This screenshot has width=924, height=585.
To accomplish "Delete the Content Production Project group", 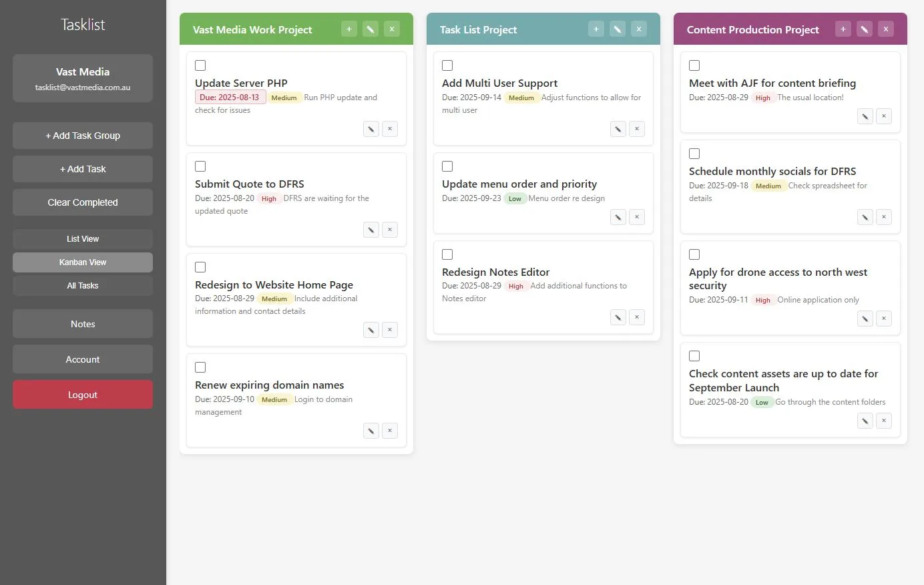I will [x=886, y=29].
